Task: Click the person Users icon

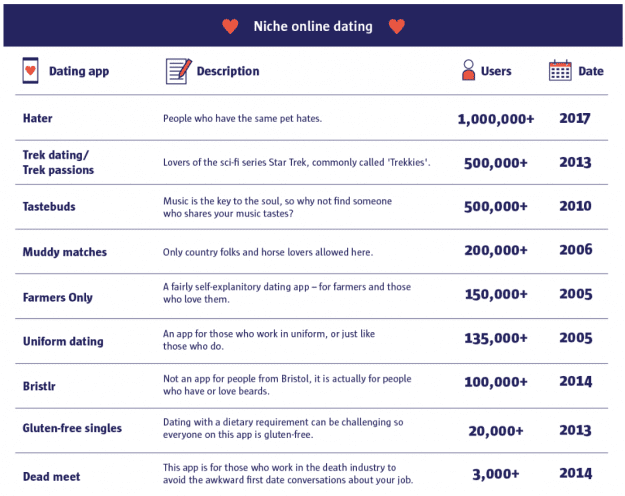Action: coord(467,71)
